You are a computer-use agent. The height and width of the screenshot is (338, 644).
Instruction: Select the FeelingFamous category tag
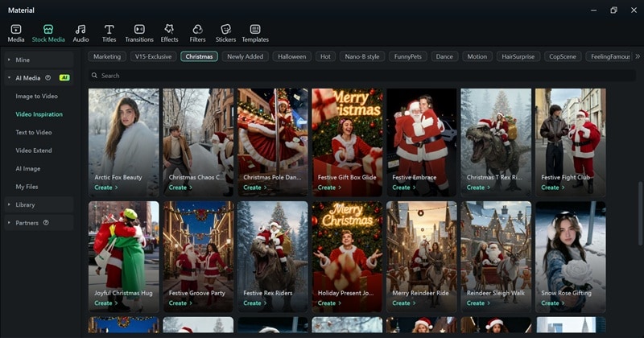(610, 56)
